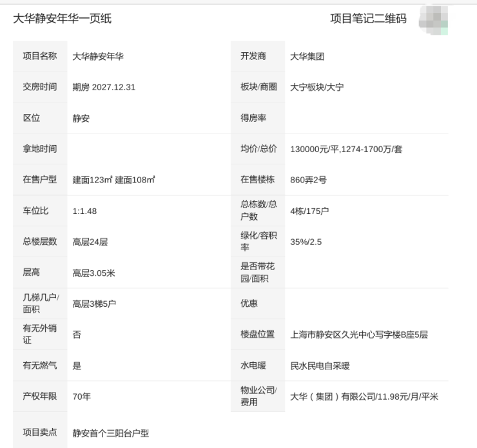Click the 在售户型 label cell
Screen dimensions: 477x448
point(40,180)
